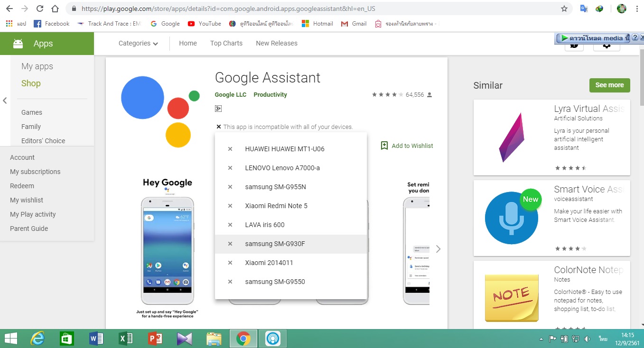Click the Redeem link
The image size is (644, 348).
click(x=22, y=186)
